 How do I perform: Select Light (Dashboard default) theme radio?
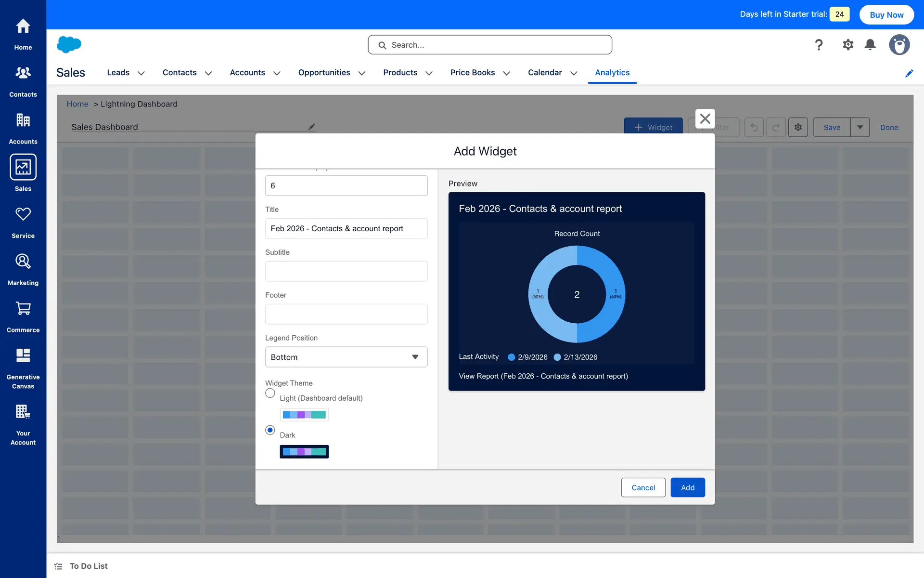point(270,393)
